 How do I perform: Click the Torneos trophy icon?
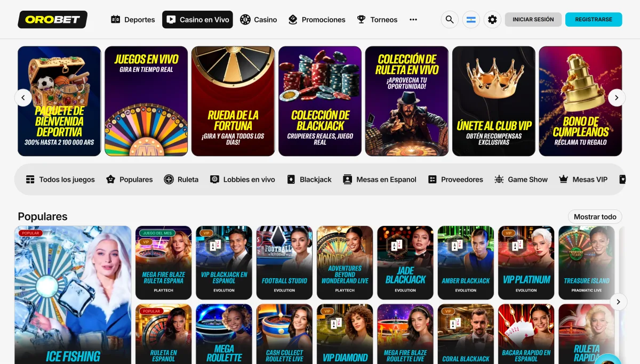362,19
